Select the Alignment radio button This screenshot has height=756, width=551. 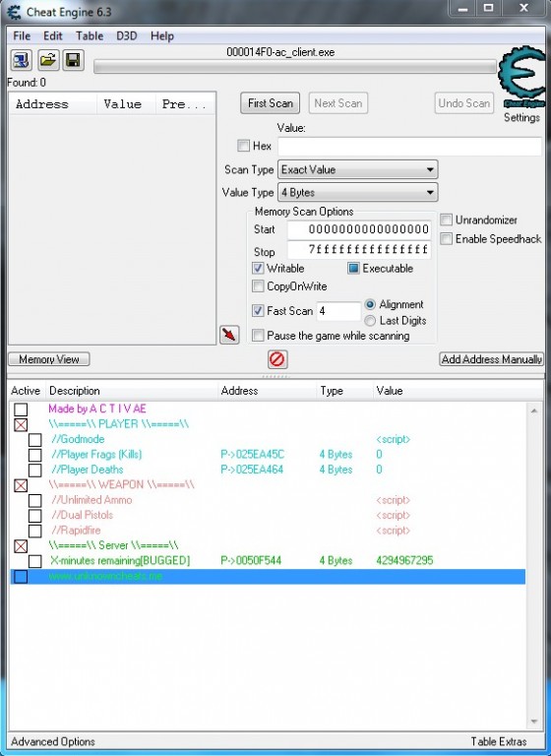[370, 305]
